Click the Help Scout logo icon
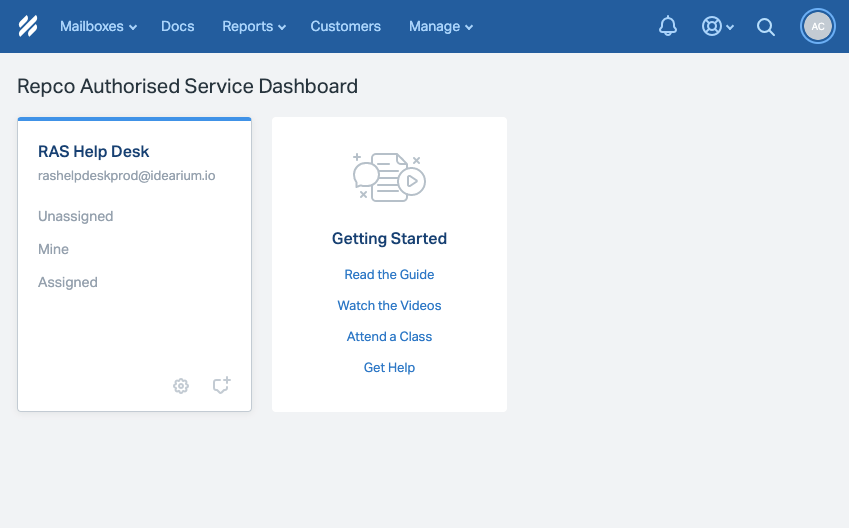The height and width of the screenshot is (528, 849). 28,26
